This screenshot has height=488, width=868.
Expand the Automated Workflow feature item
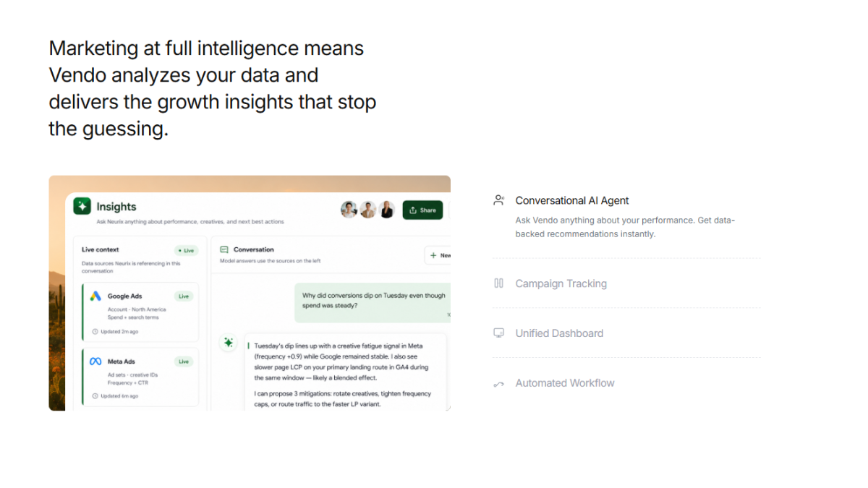626,383
